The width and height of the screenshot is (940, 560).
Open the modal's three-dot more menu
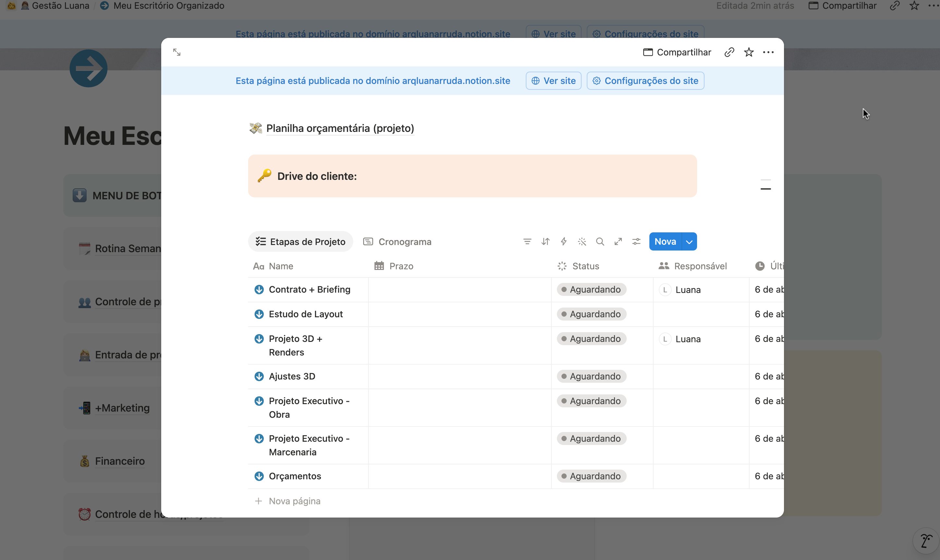point(768,52)
